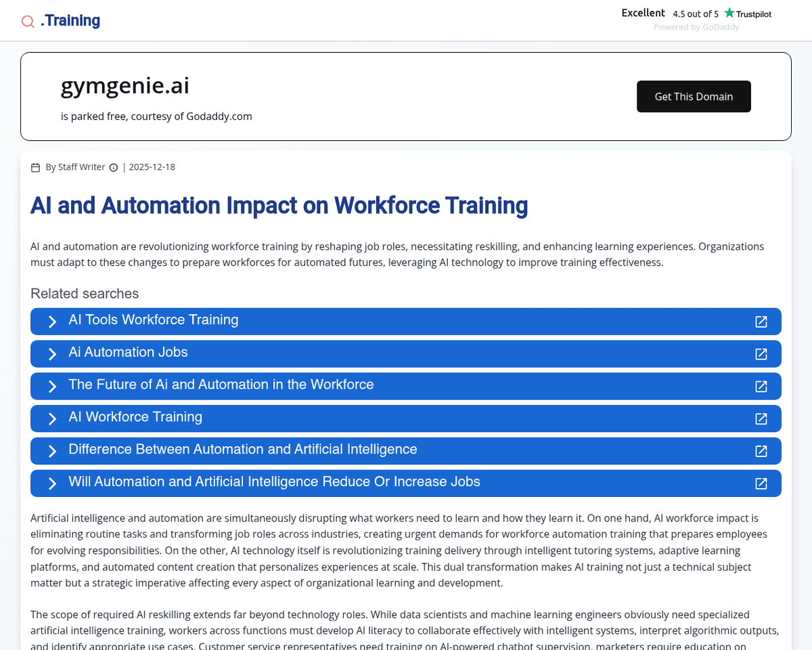Click external link icon on Difference Between Automation row

pos(761,451)
